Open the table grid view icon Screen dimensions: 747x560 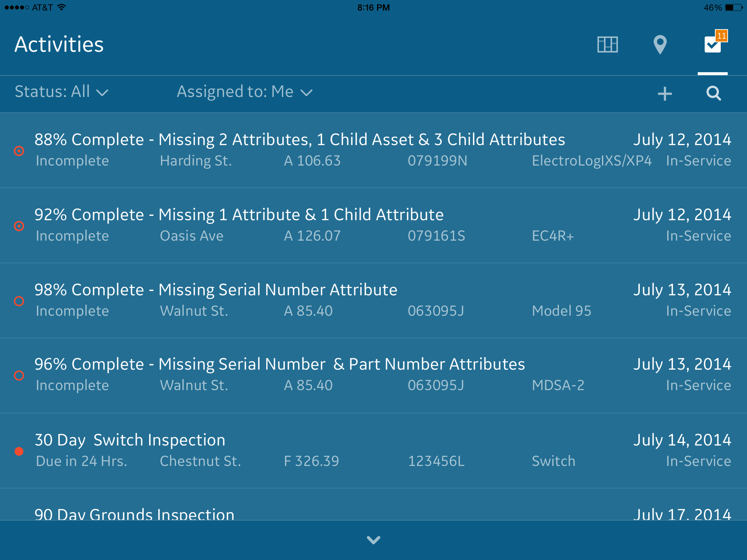[608, 44]
